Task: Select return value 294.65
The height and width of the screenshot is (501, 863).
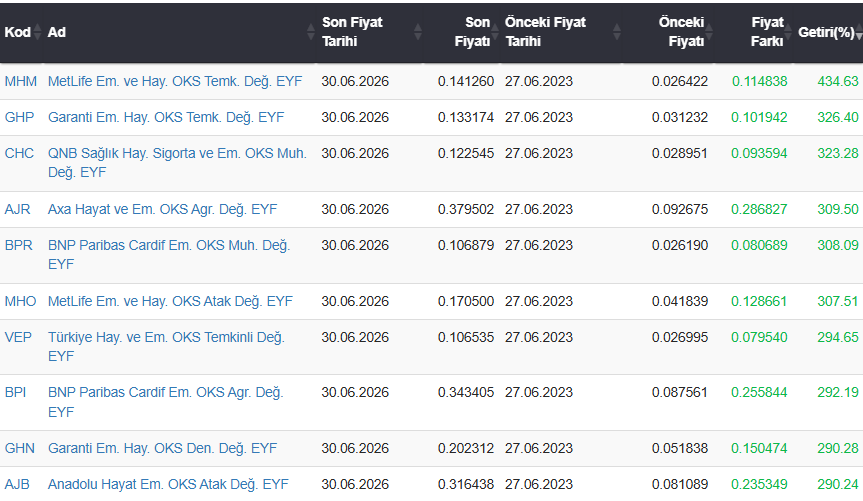Action: point(838,337)
